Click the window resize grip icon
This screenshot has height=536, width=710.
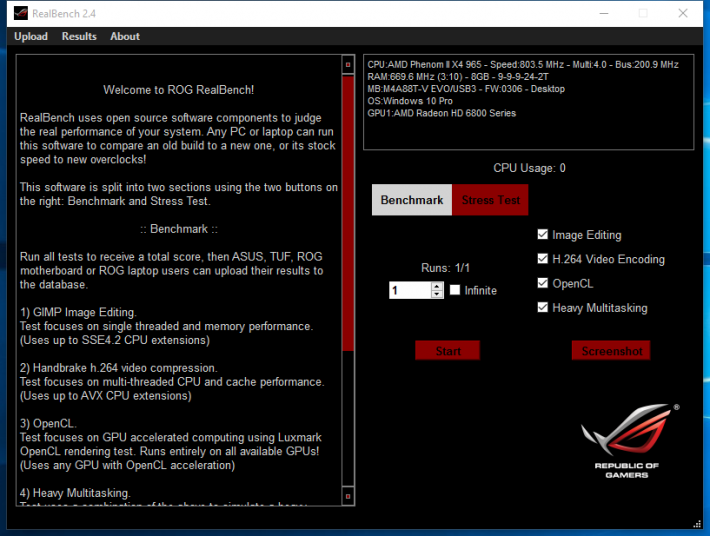tap(697, 524)
